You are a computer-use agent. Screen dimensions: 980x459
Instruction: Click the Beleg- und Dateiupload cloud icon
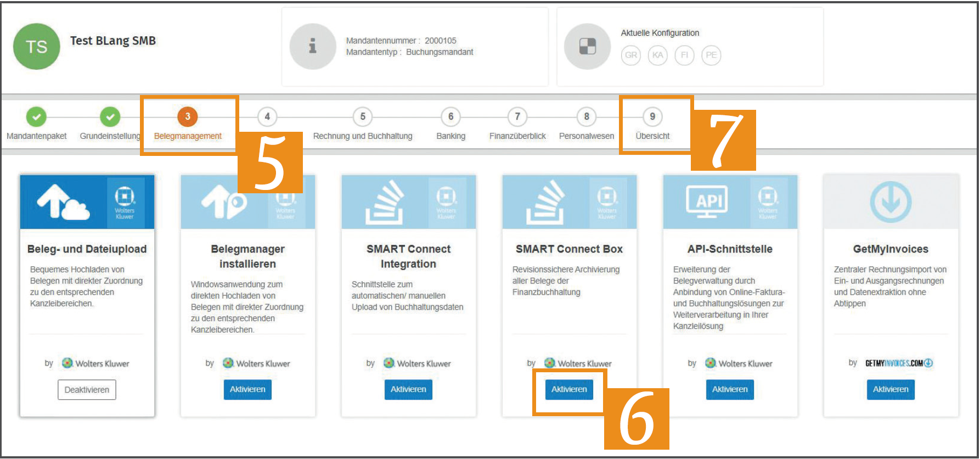coord(63,202)
